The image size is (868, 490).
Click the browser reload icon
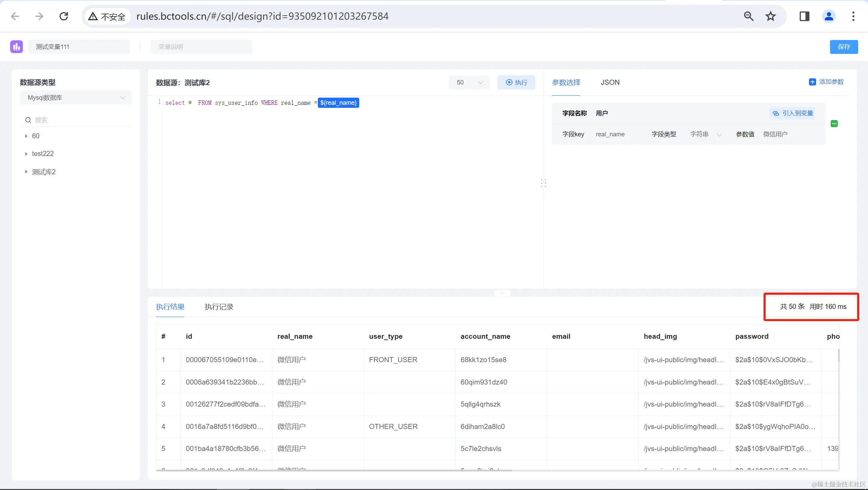click(64, 16)
